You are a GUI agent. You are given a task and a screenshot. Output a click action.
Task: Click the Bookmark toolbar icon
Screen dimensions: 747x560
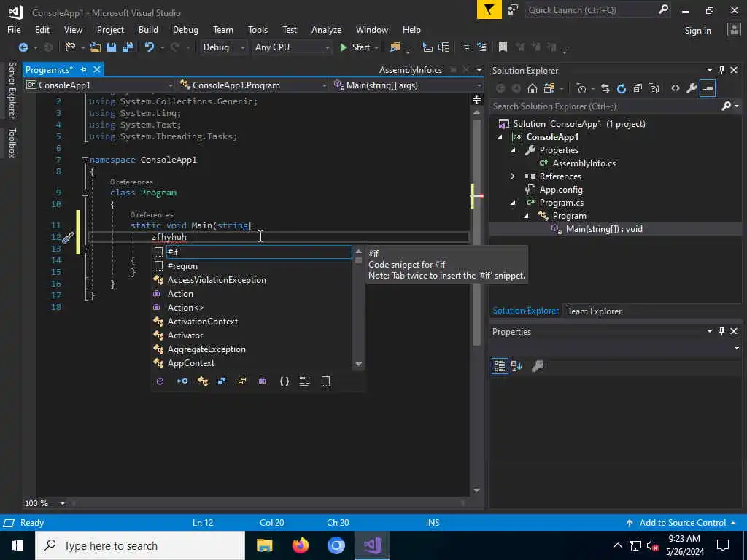[x=503, y=47]
